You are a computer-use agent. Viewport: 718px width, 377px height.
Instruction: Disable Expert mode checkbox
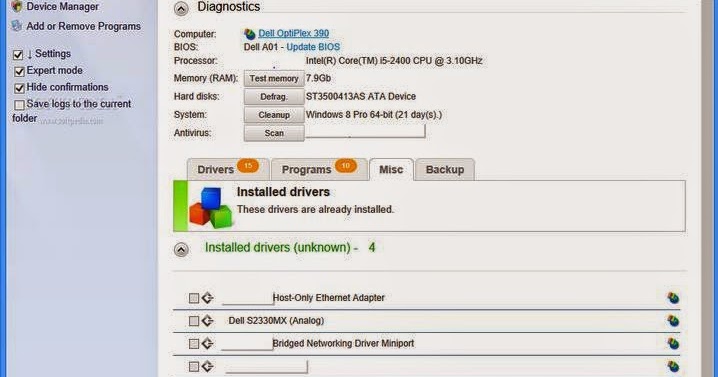(x=19, y=71)
